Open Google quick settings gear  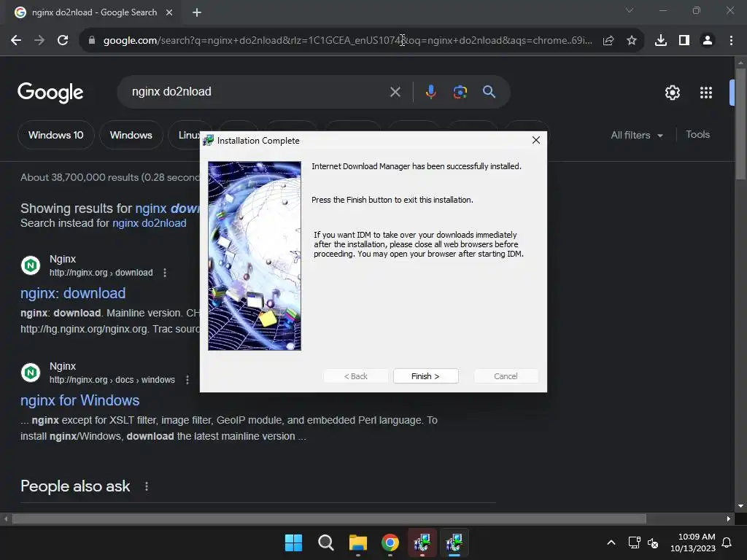(672, 93)
